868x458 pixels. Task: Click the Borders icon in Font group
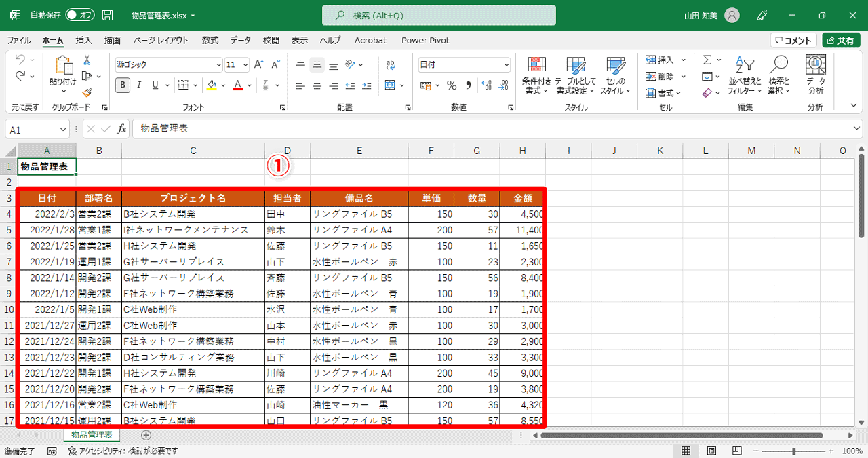click(184, 85)
